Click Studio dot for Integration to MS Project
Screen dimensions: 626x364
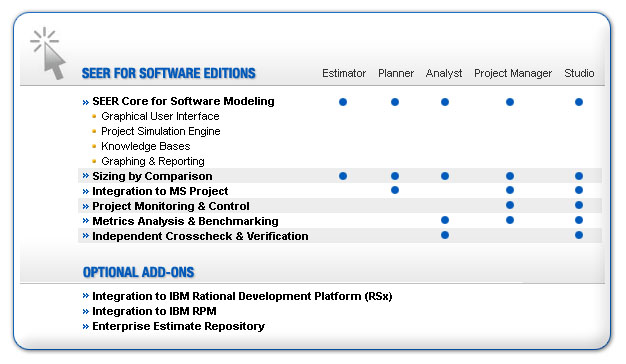[579, 190]
